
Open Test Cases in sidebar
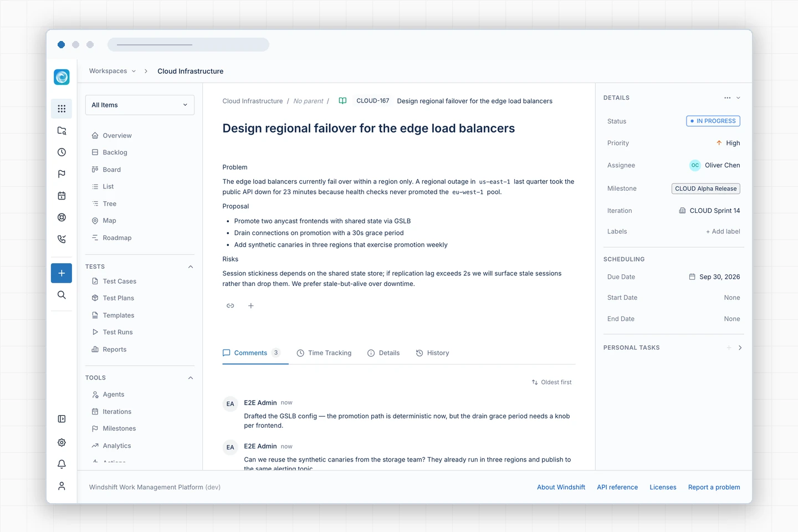[119, 282]
